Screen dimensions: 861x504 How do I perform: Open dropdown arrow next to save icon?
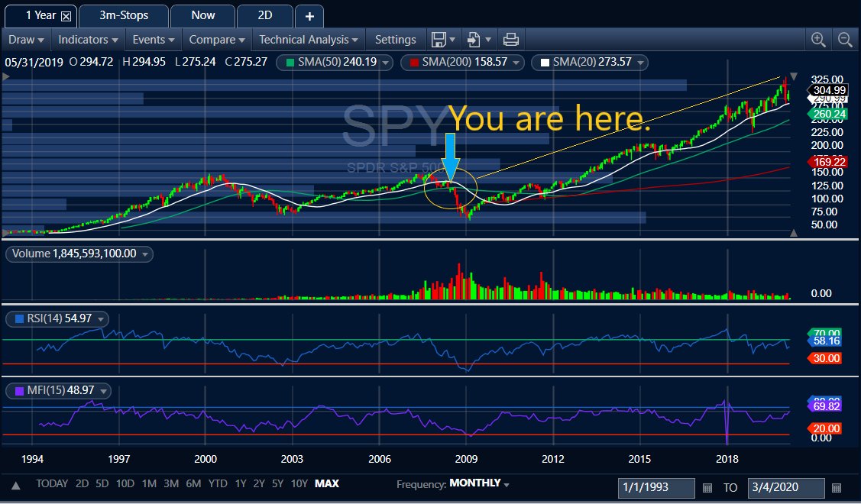(x=452, y=40)
